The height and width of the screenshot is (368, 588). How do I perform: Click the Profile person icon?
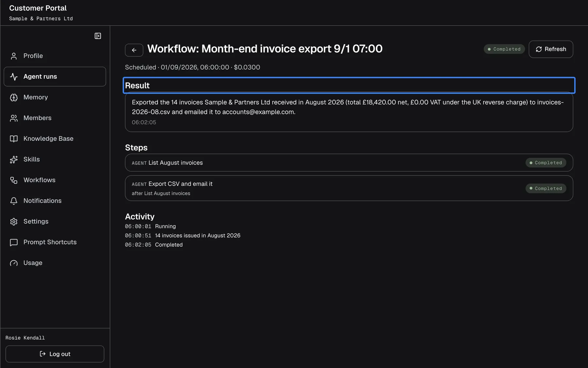(14, 56)
